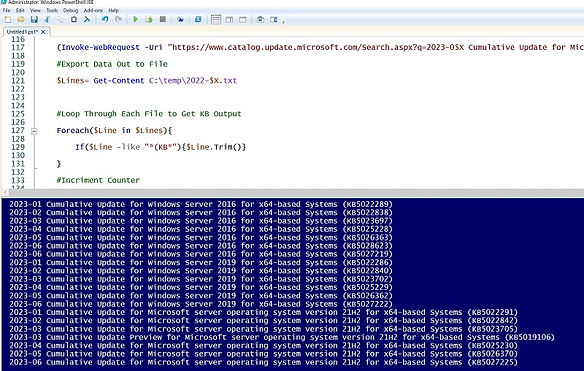Open the File menu
Screen dimensions: 584x371
coord(6,10)
